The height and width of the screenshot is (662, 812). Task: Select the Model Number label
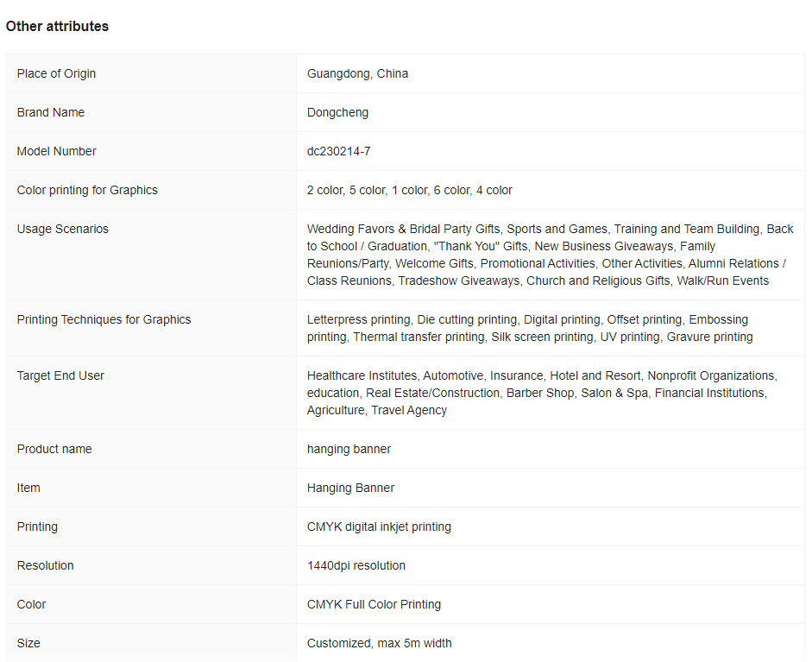pos(56,151)
